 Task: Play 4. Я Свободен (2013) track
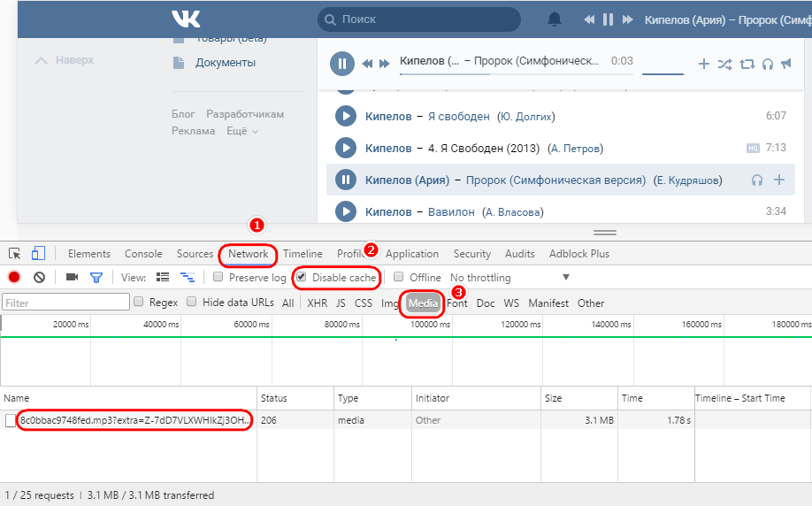point(346,148)
